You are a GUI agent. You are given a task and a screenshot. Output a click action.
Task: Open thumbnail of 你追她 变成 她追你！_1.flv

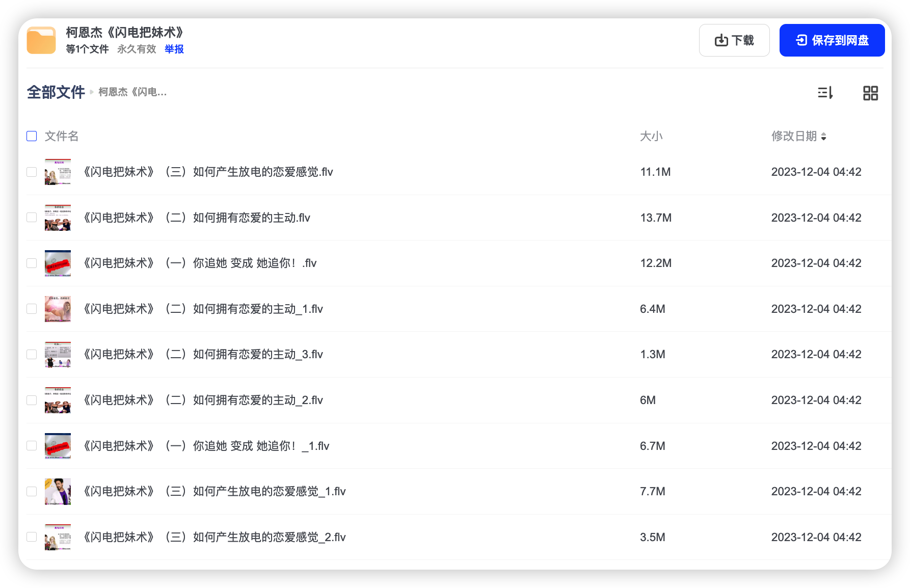point(58,446)
